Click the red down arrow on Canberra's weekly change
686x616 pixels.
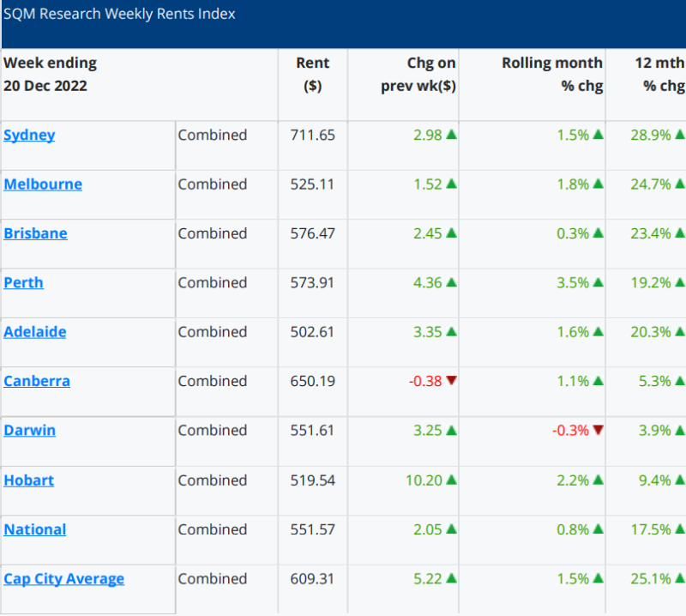point(452,381)
